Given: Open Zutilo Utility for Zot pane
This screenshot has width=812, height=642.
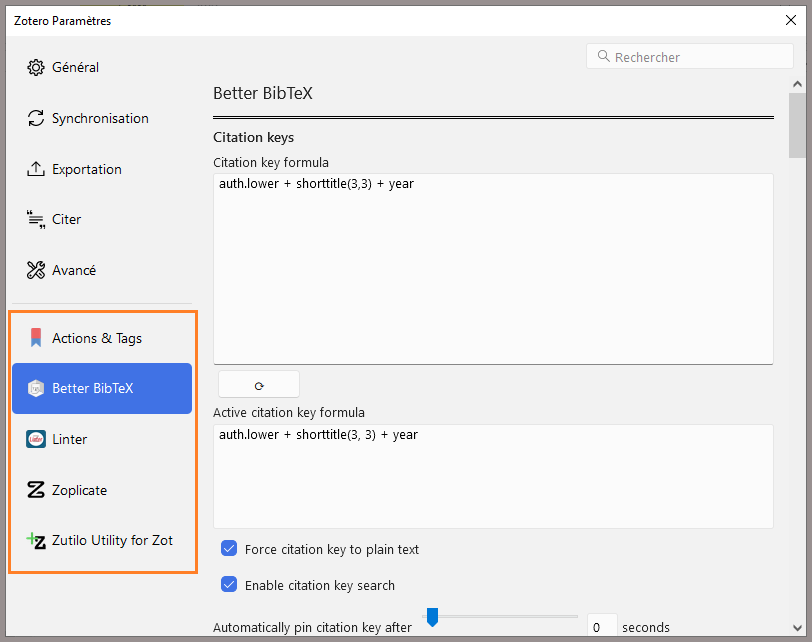Looking at the screenshot, I should coord(102,541).
